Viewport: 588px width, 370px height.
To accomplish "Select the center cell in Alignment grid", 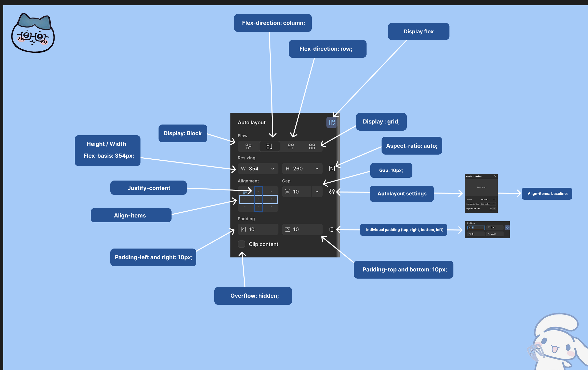I will pos(258,199).
